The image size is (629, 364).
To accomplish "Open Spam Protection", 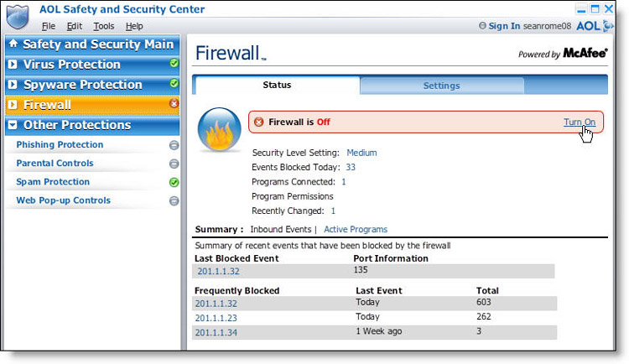I will [53, 182].
